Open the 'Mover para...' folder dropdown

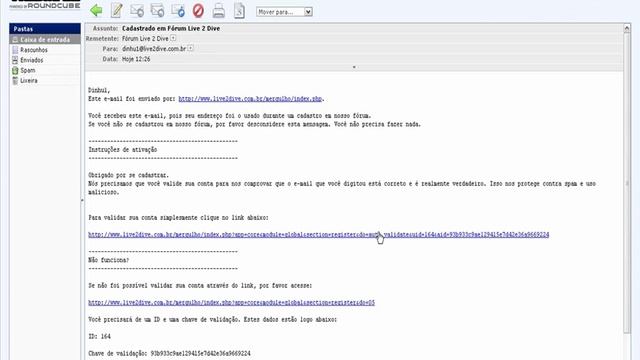[284, 12]
